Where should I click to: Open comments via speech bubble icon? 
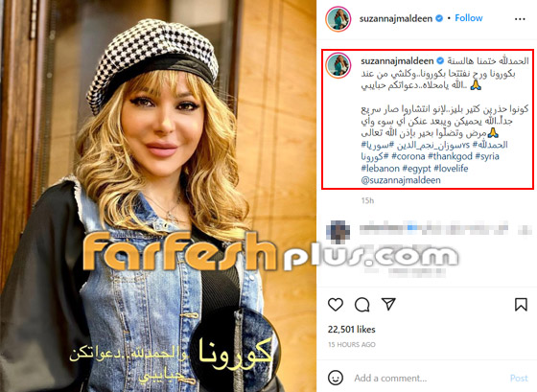pos(362,305)
